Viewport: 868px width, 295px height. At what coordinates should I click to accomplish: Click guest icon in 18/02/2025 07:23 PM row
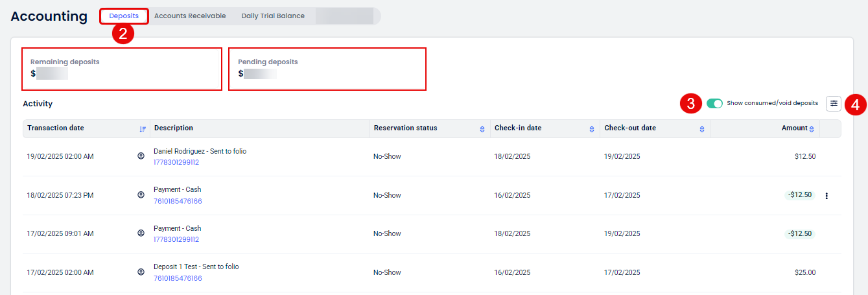[x=141, y=195]
